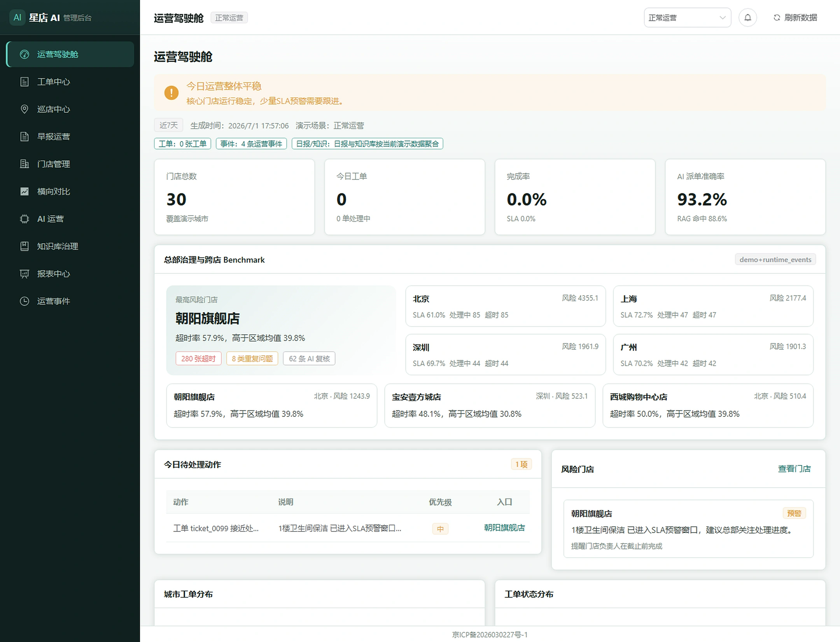This screenshot has height=642, width=840.
Task: Click the demo+runtime_events source tag
Action: point(775,260)
